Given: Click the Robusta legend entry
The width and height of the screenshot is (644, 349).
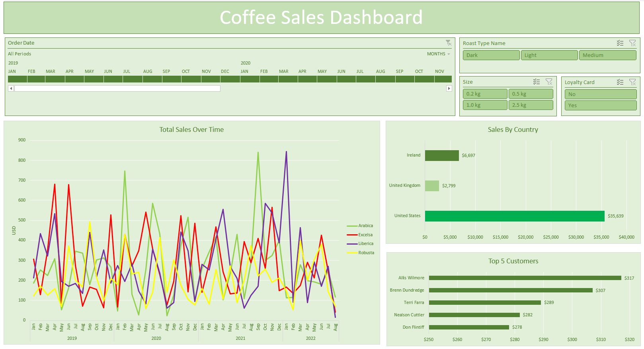Looking at the screenshot, I should tap(361, 253).
